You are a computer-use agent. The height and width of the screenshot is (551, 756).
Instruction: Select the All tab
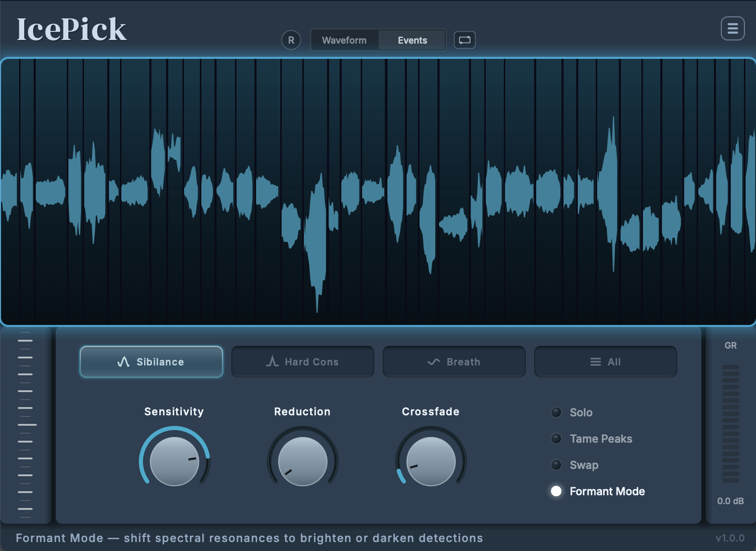(x=606, y=362)
